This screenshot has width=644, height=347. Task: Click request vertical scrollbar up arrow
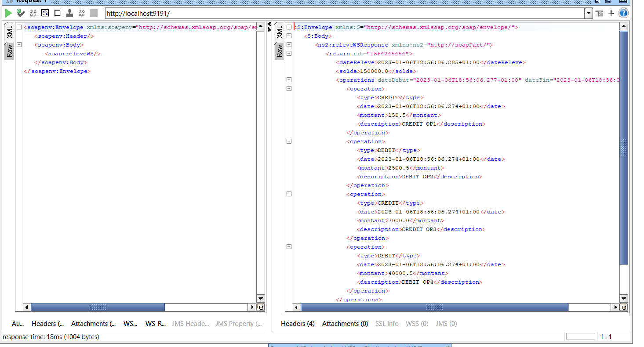click(261, 27)
